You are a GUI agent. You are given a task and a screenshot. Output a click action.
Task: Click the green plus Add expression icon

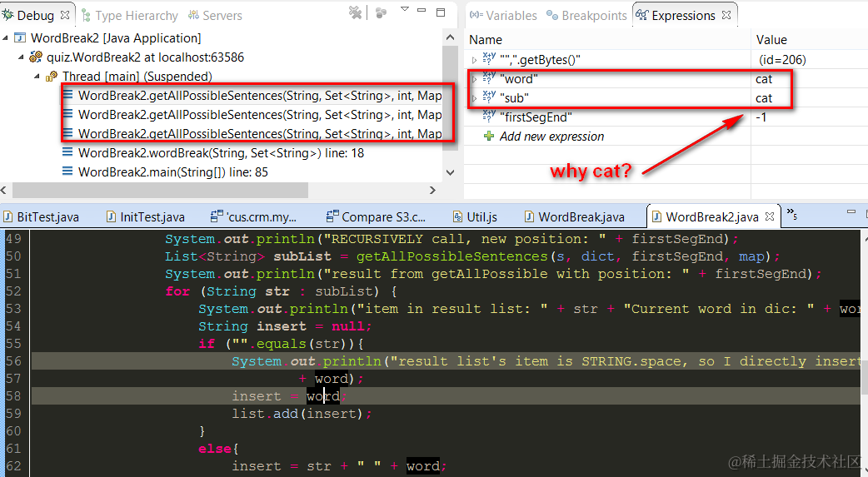click(489, 136)
